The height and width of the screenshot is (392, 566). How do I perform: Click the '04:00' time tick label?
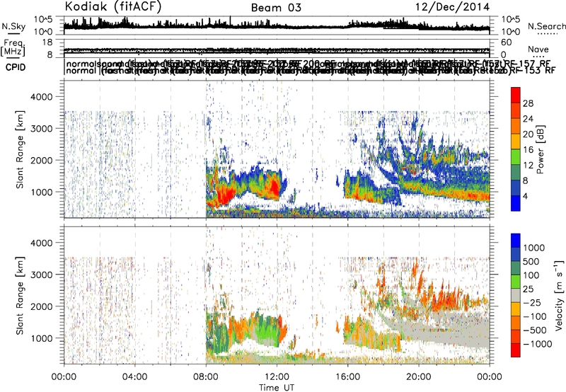point(134,377)
